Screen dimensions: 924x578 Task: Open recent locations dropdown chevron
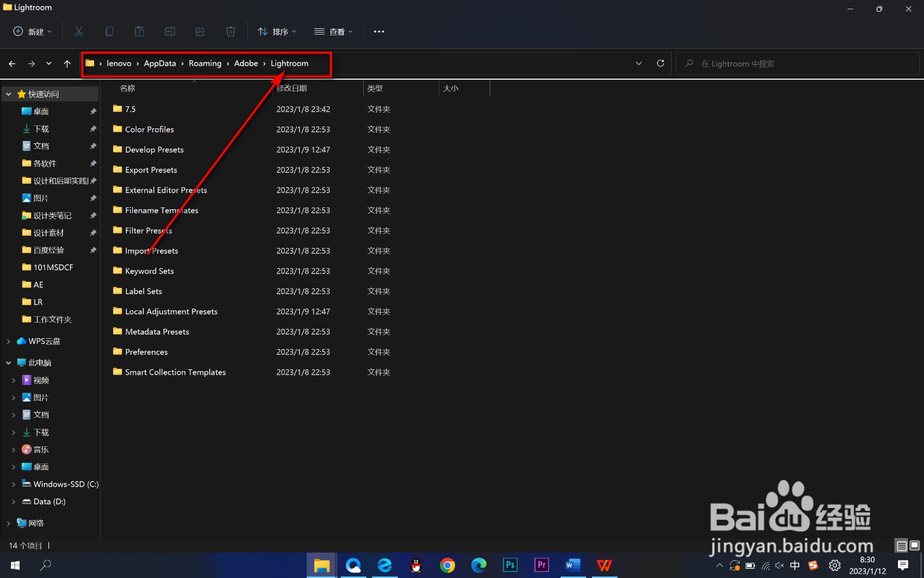[x=49, y=64]
